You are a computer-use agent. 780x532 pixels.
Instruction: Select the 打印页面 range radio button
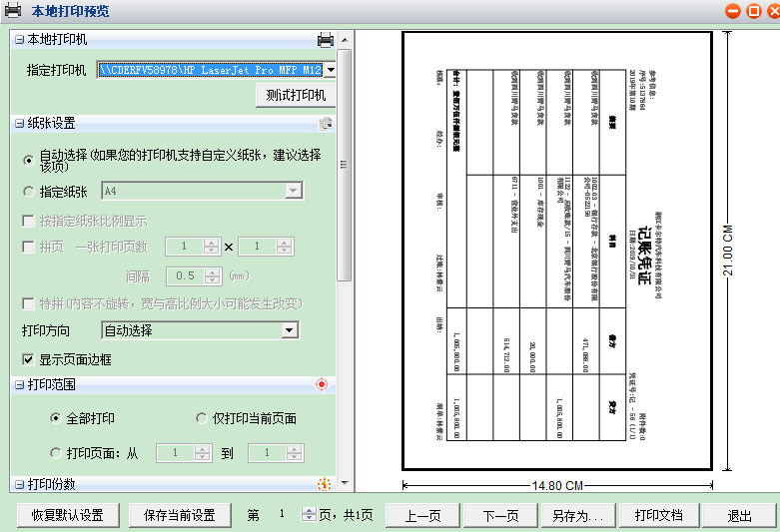click(56, 453)
